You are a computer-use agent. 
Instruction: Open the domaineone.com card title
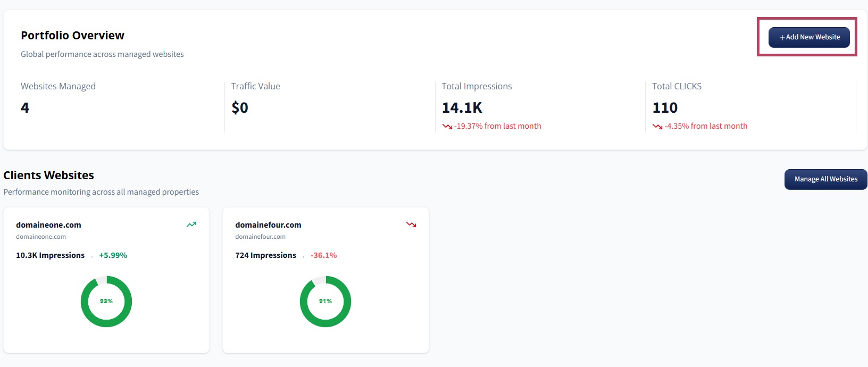pos(48,225)
